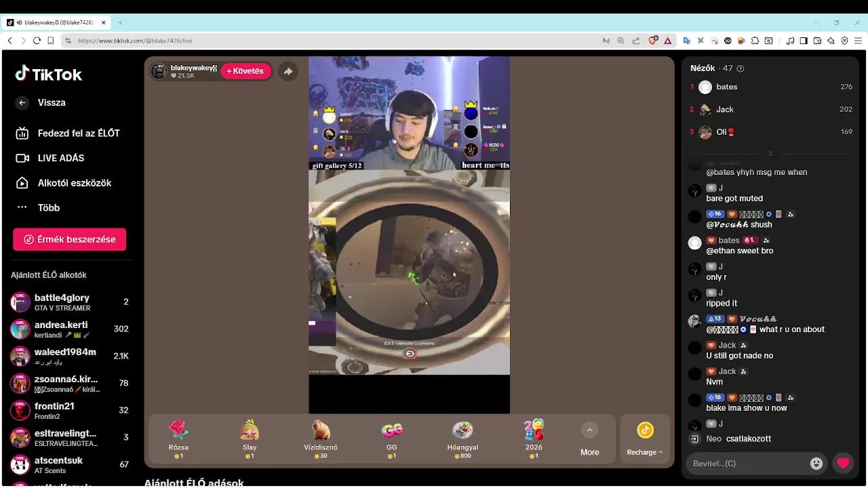Send the GG gift
Screen dimensions: 868x488
392,439
